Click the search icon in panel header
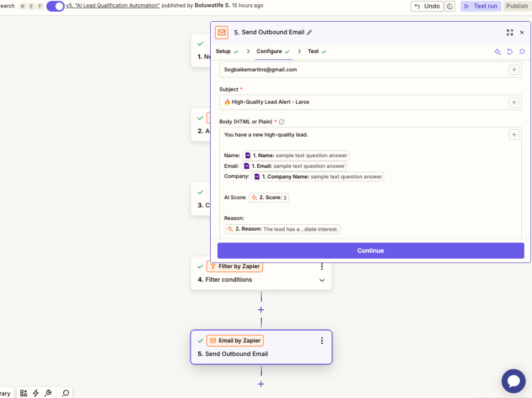The image size is (532, 398). tap(522, 52)
